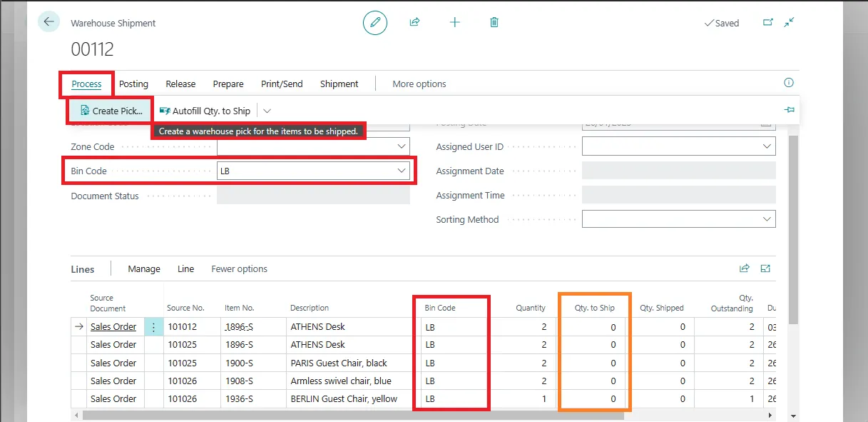The image size is (868, 422).
Task: Open page in new window icon
Action: [x=768, y=22]
